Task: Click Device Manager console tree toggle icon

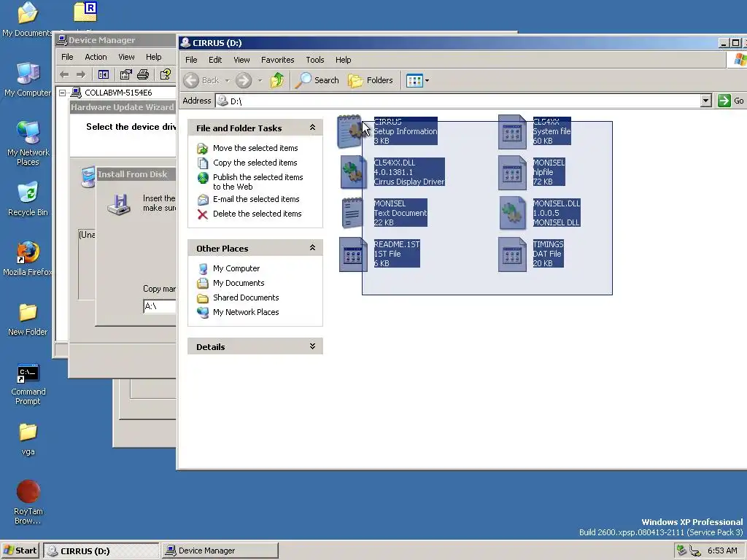Action: click(x=104, y=75)
